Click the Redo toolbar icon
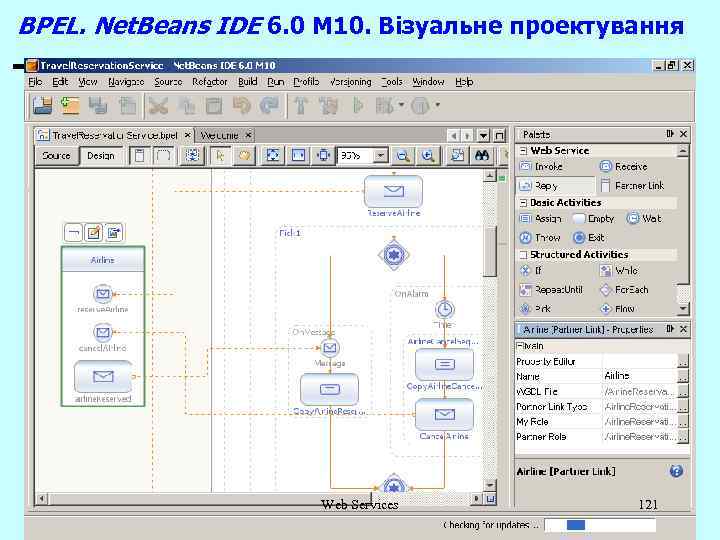The image size is (720, 540). click(x=269, y=105)
